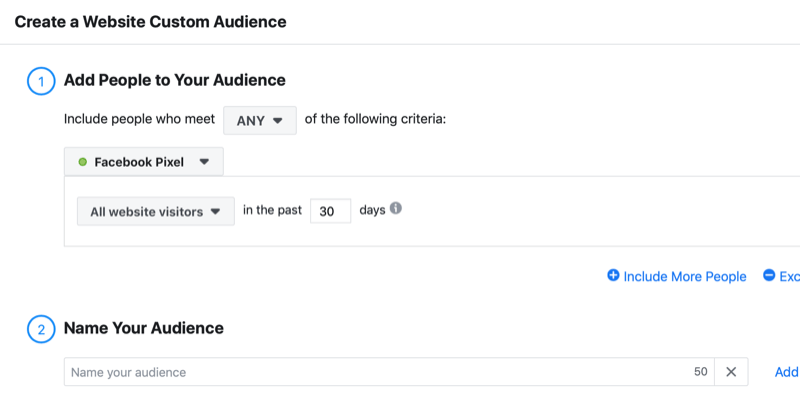Select the Add People to Your Audience heading
Screen dimensions: 800x418
coord(174,81)
